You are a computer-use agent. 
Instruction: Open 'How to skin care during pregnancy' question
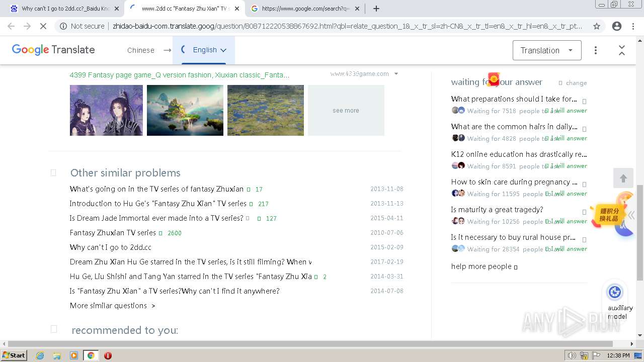(x=514, y=182)
